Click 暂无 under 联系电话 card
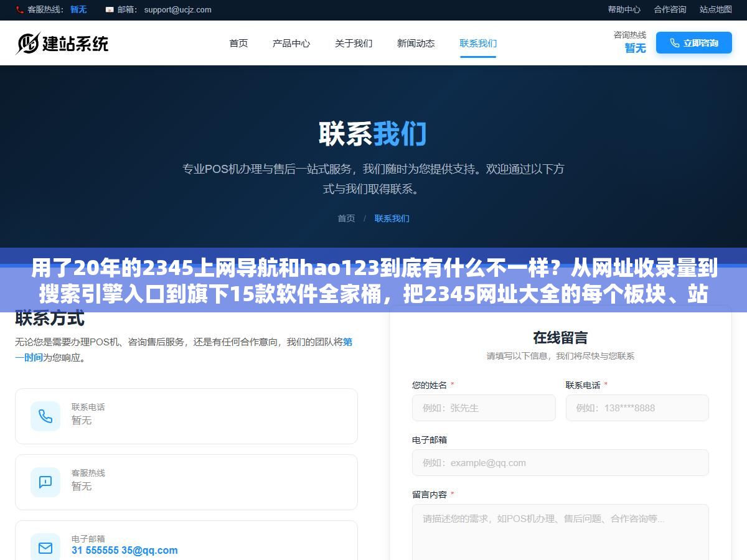 coord(82,421)
